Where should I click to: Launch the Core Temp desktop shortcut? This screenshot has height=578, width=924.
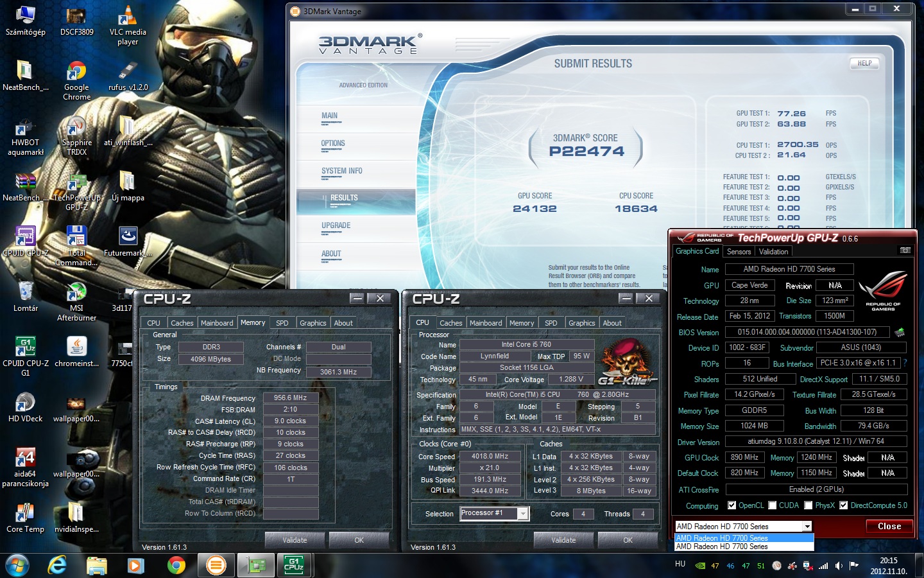[25, 518]
